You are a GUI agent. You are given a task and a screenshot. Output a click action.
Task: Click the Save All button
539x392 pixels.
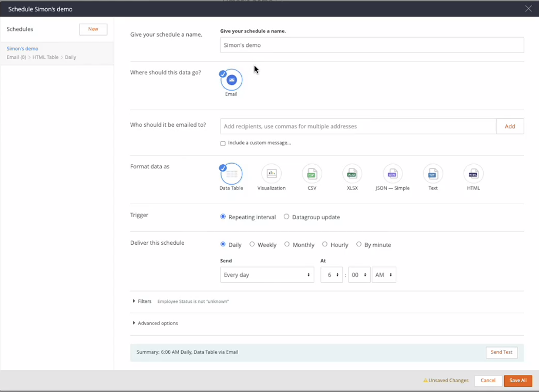click(518, 381)
